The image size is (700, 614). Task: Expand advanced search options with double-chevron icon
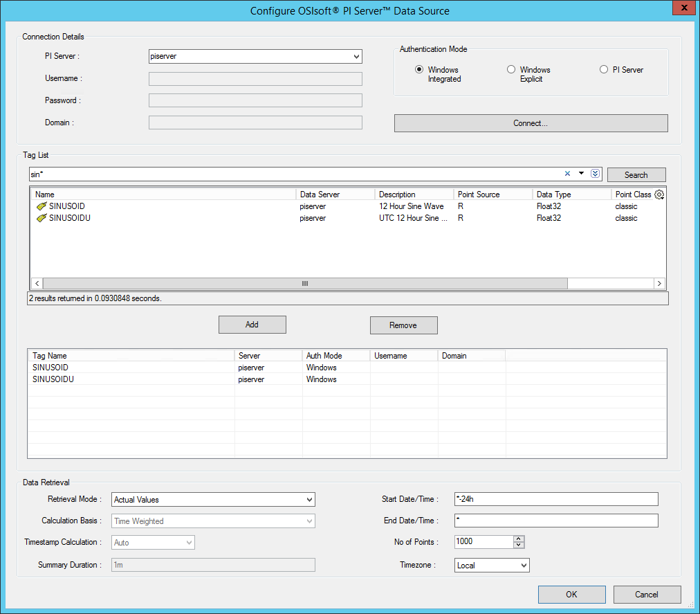pyautogui.click(x=595, y=174)
